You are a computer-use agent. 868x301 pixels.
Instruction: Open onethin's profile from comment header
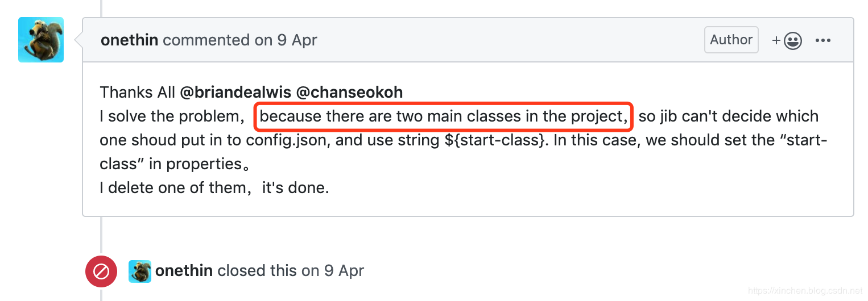pyautogui.click(x=129, y=40)
